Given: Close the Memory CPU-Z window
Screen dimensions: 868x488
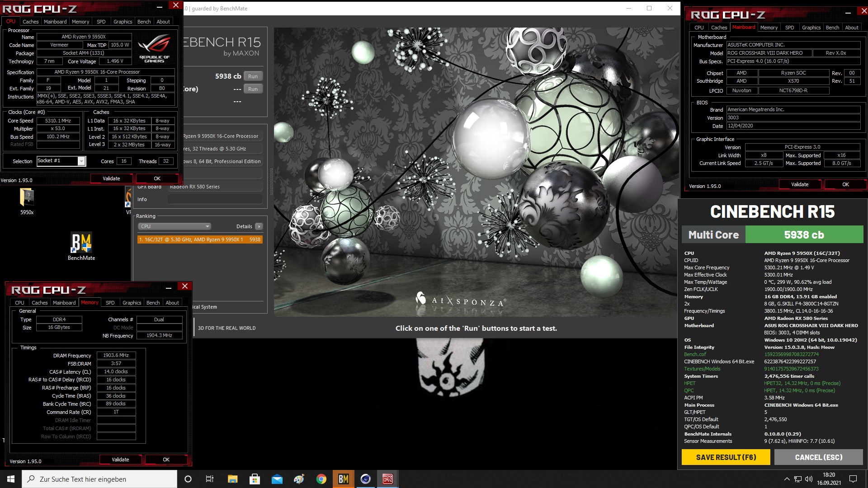Looking at the screenshot, I should coord(184,286).
